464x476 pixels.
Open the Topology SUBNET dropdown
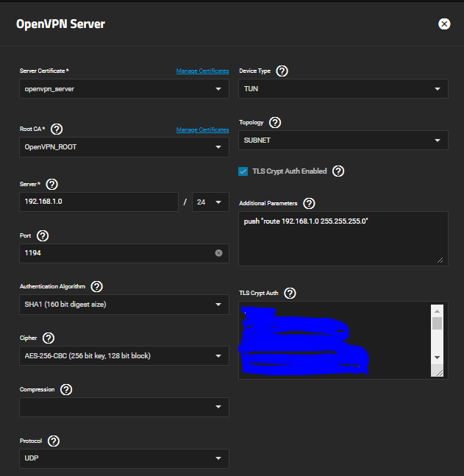pos(343,141)
